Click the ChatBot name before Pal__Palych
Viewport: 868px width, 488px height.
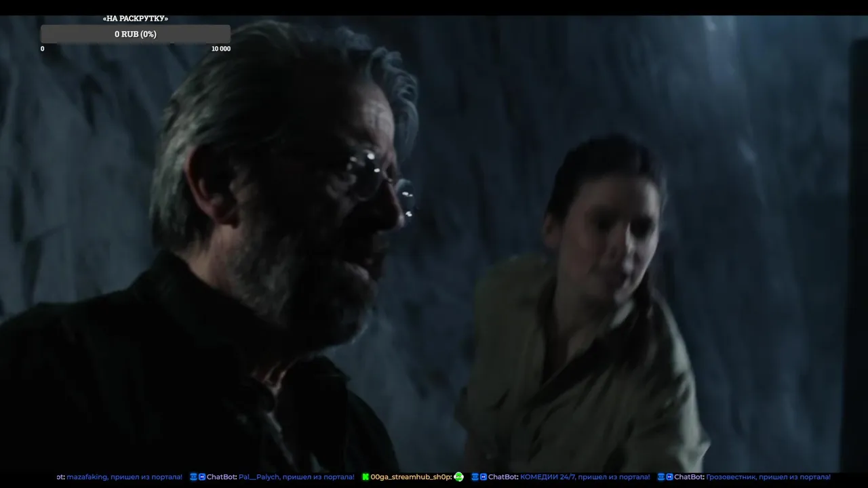[222, 477]
